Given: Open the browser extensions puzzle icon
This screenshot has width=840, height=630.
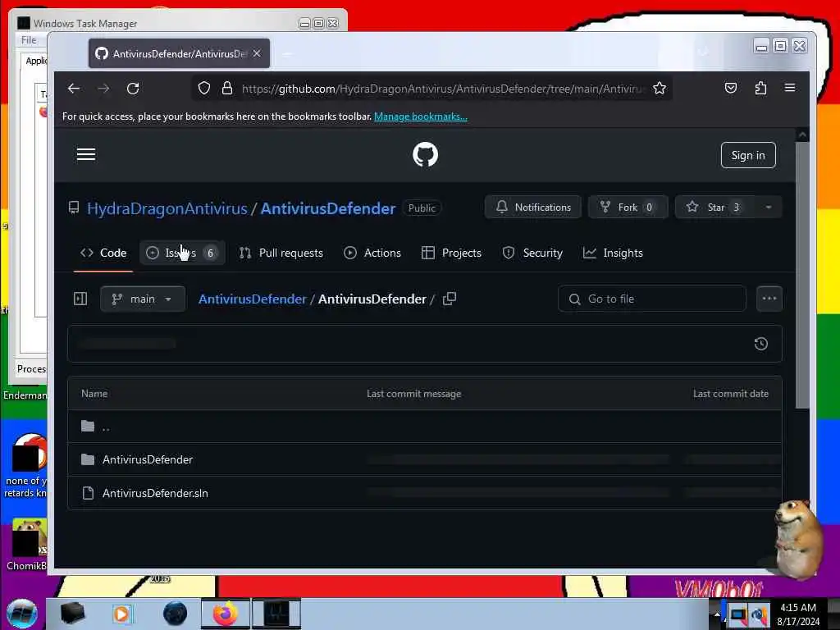Looking at the screenshot, I should 760,88.
